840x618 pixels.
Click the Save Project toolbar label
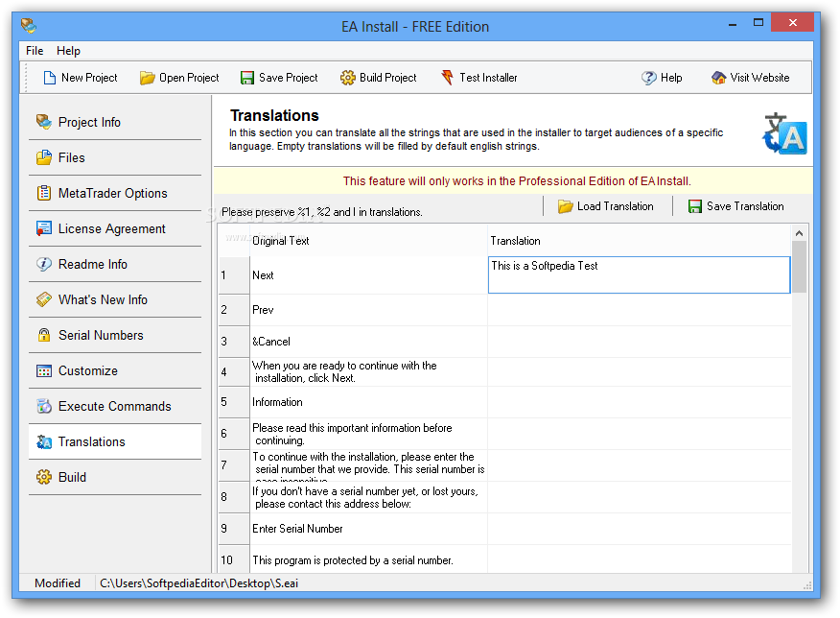289,78
